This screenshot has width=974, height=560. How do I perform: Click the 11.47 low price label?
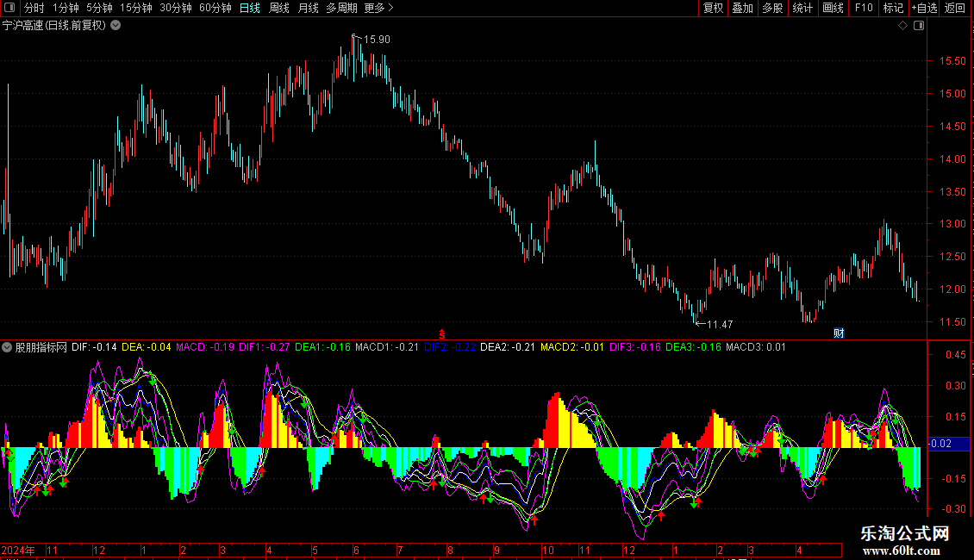(720, 324)
